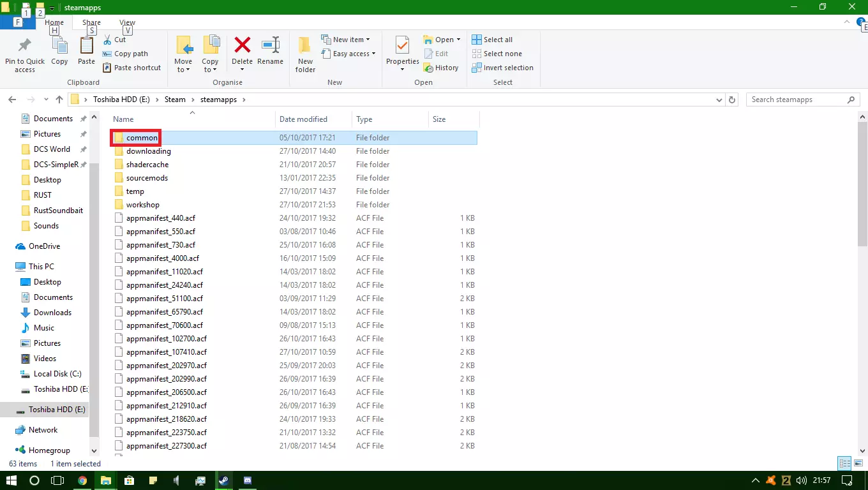Image resolution: width=868 pixels, height=490 pixels.
Task: Switch to details view layout button
Action: tap(844, 464)
